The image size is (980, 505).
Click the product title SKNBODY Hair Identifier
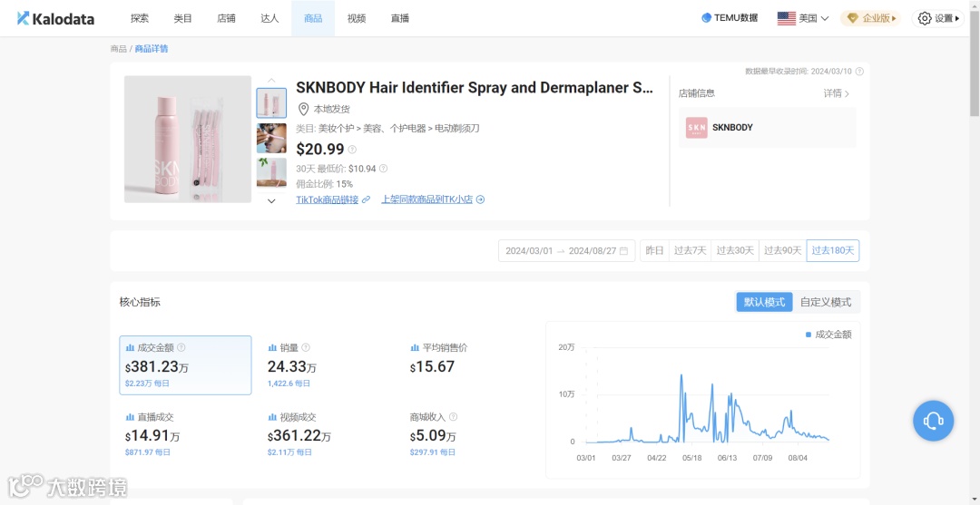[x=475, y=88]
